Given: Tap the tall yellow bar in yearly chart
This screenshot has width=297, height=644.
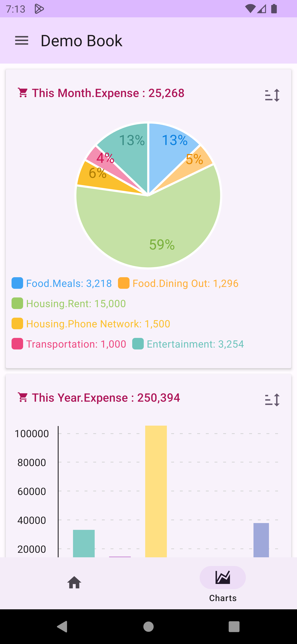Looking at the screenshot, I should pyautogui.click(x=156, y=490).
